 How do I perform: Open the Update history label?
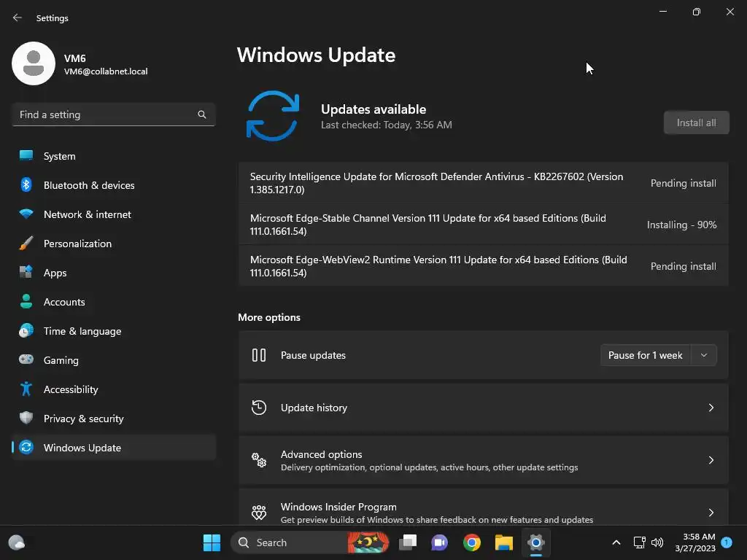314,408
